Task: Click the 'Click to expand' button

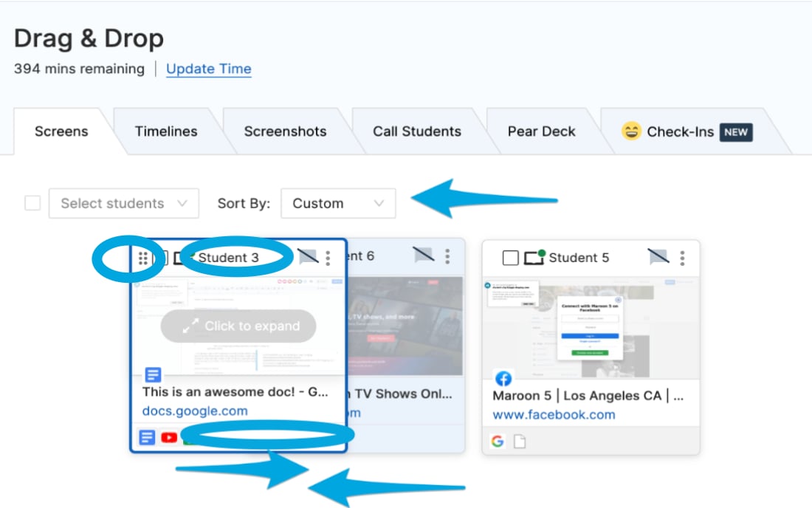Action: [238, 326]
